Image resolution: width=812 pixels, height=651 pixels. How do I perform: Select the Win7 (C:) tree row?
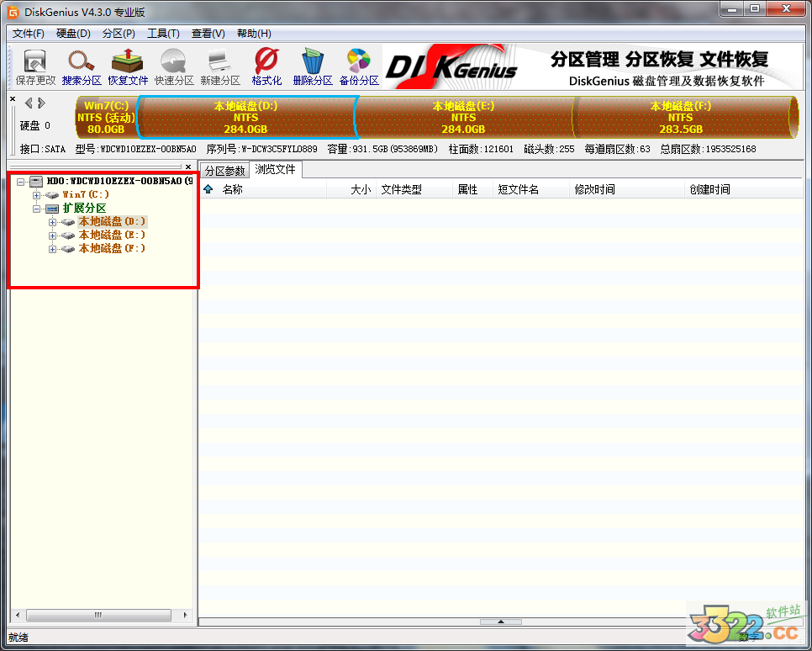86,195
